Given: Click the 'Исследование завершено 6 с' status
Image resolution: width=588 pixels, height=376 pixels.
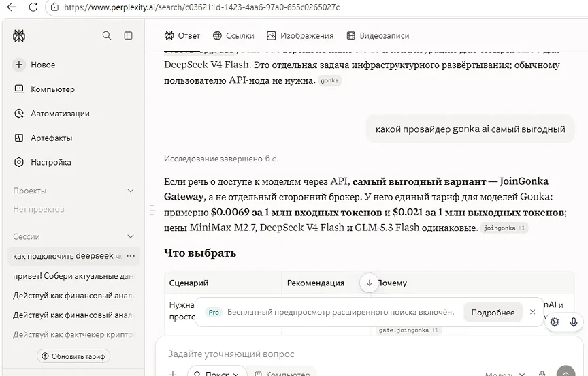Looking at the screenshot, I should 220,159.
